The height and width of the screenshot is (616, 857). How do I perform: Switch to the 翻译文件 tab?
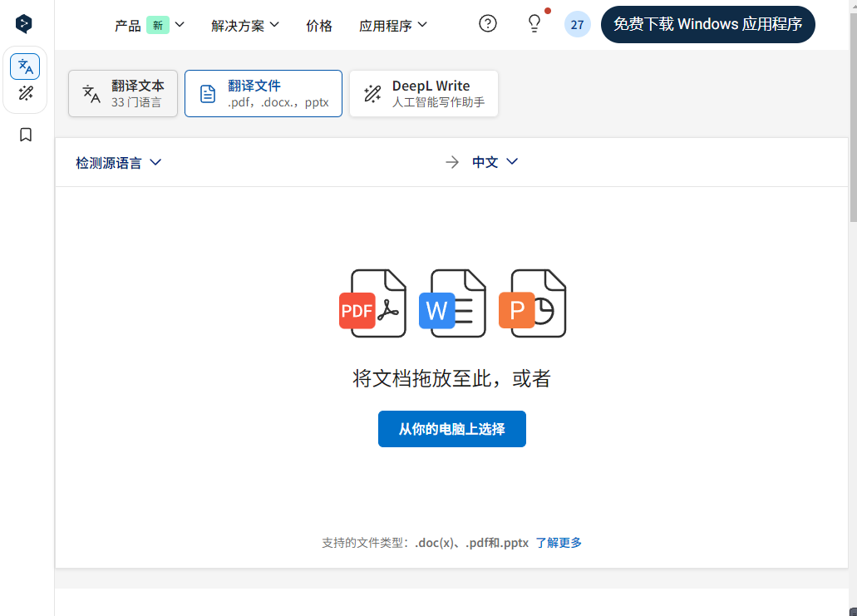pos(264,93)
